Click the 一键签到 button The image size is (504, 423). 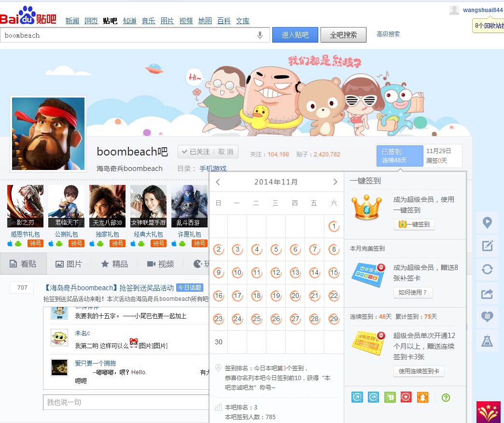pos(414,224)
